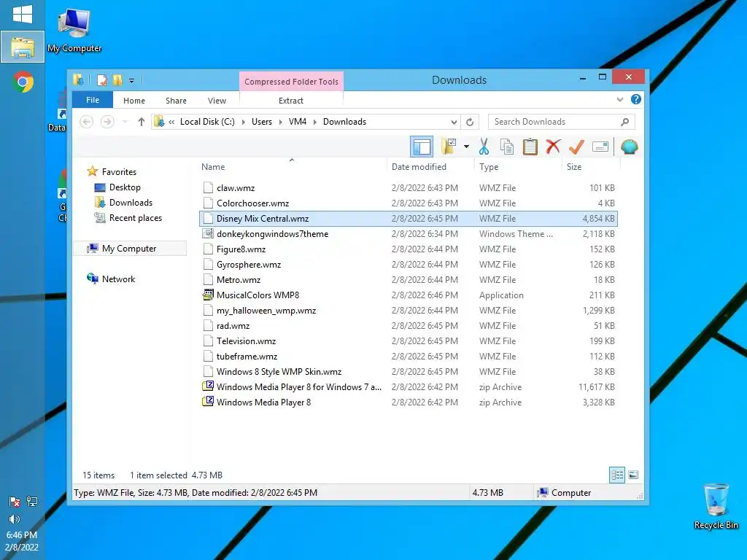This screenshot has width=747, height=560.
Task: Open the address bar history dropdown
Action: (x=454, y=122)
